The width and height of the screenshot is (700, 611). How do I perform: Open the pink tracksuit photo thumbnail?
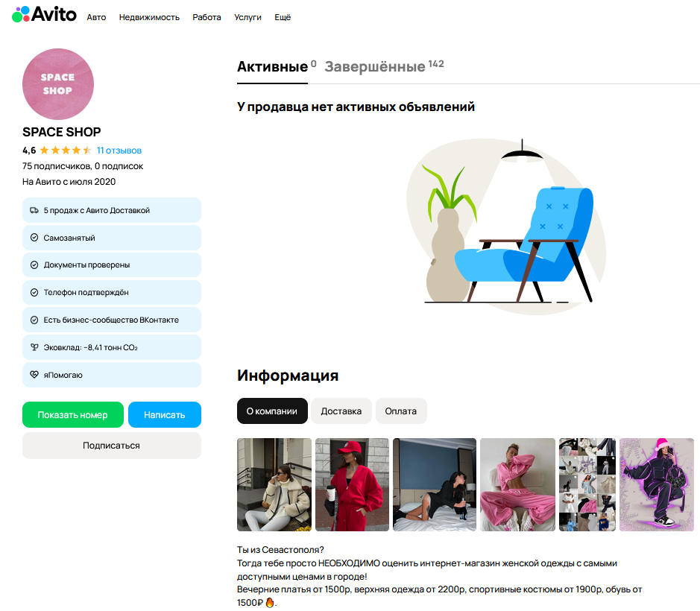517,484
